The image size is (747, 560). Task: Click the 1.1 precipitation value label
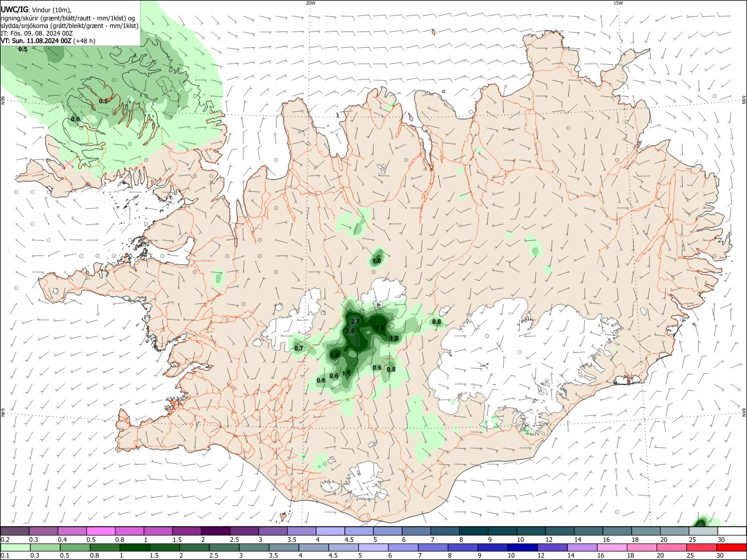346,373
